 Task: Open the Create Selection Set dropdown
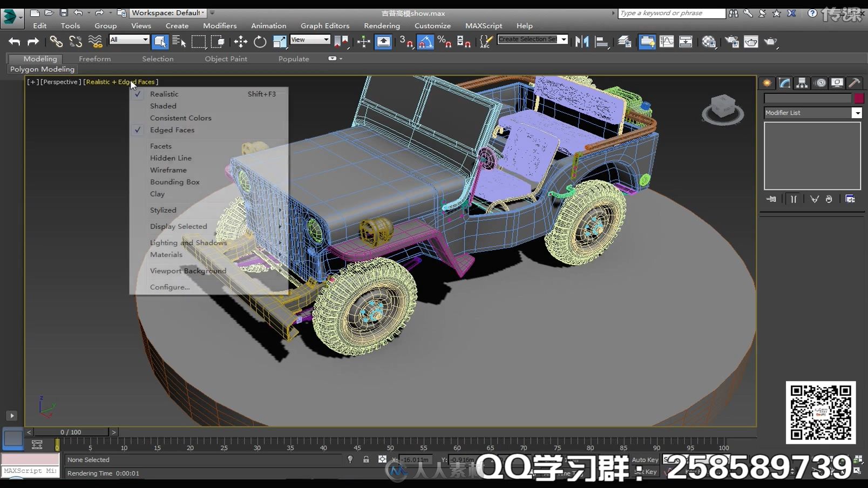[532, 39]
